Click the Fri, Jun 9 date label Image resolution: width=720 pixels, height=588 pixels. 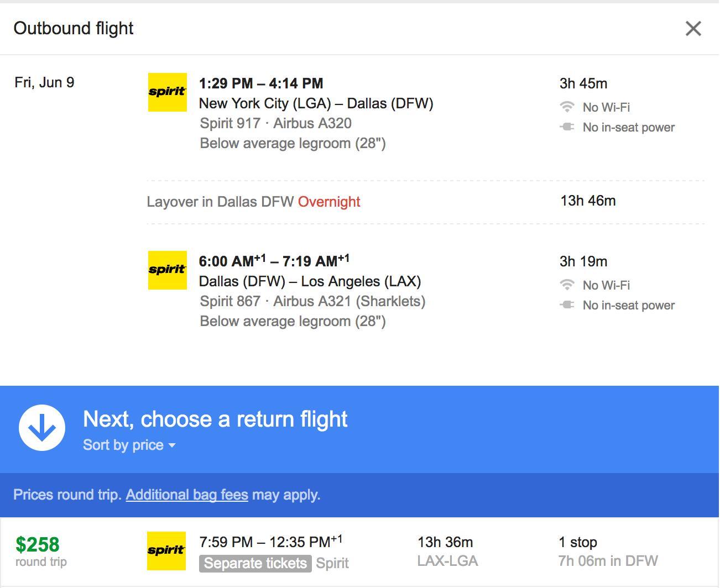(45, 82)
